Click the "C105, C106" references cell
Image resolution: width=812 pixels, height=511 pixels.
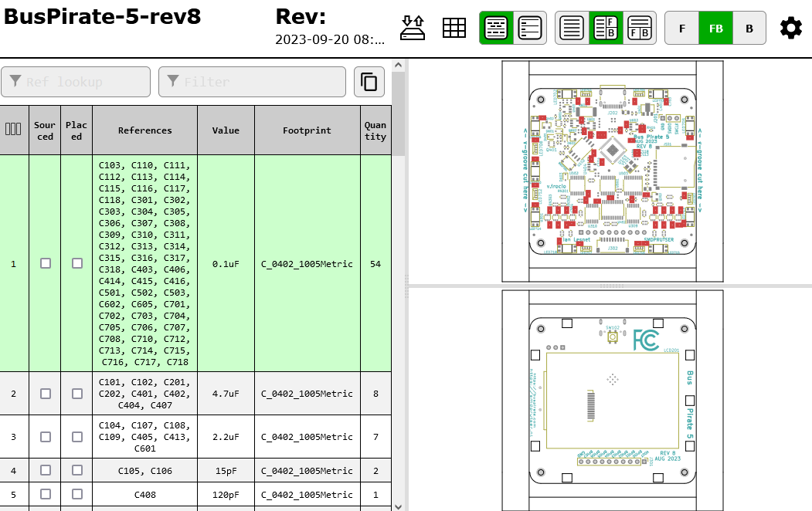tap(145, 471)
